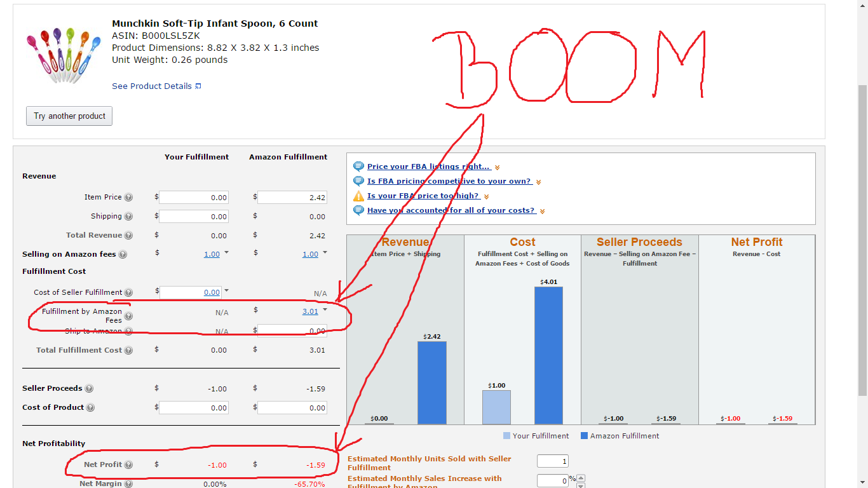The height and width of the screenshot is (488, 868).
Task: Click the Amazon Fulfillment legend swatch
Action: [x=584, y=436]
